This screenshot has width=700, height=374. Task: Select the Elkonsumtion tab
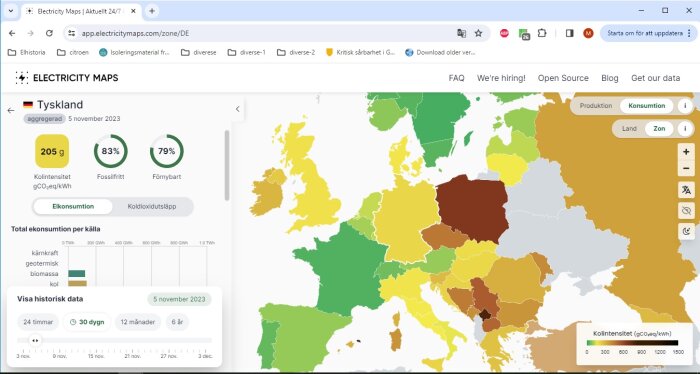tap(73, 207)
